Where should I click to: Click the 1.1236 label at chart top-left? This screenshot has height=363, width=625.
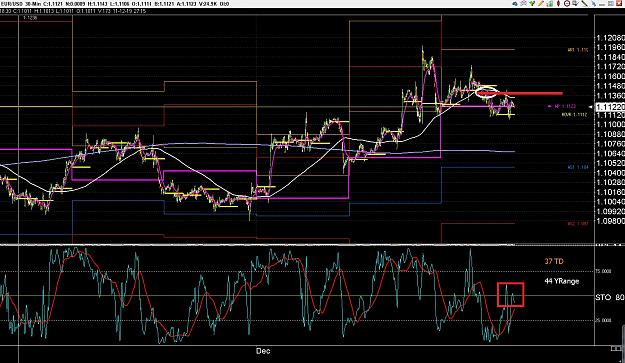click(30, 18)
